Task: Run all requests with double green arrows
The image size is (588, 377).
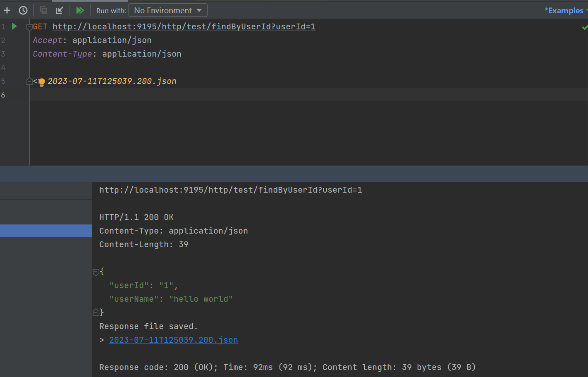Action: click(80, 10)
